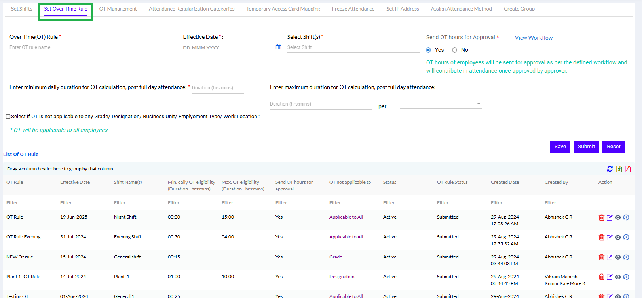Go to the OT Management tab
The width and height of the screenshot is (644, 298).
(x=118, y=9)
